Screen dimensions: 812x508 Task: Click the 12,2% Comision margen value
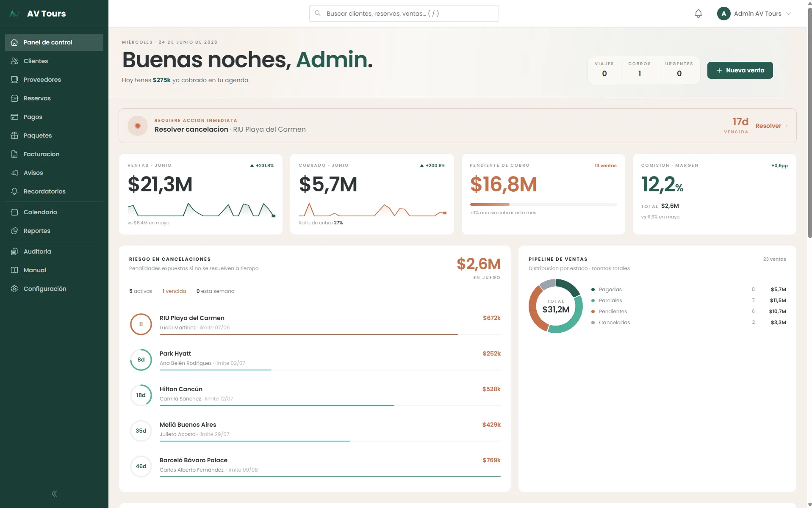(662, 185)
